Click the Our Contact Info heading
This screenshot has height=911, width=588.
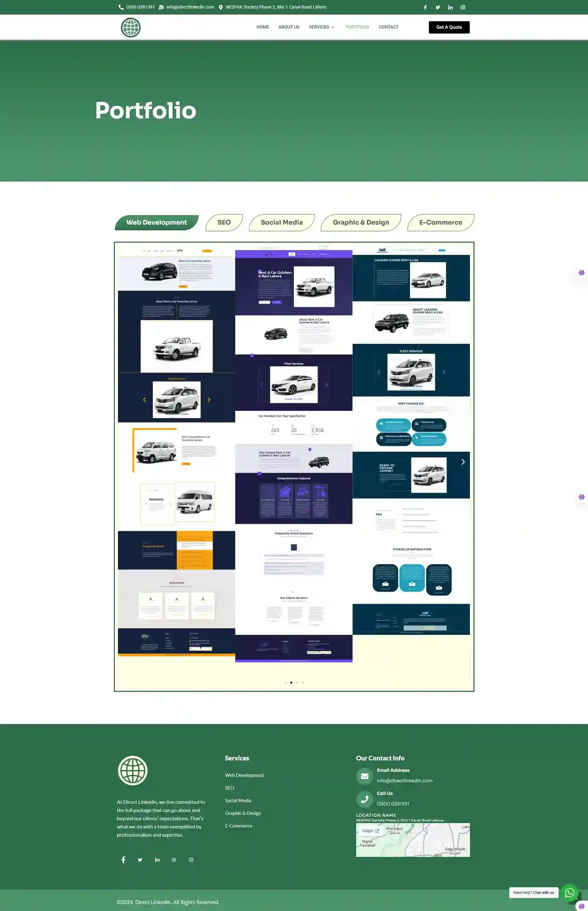tap(380, 758)
